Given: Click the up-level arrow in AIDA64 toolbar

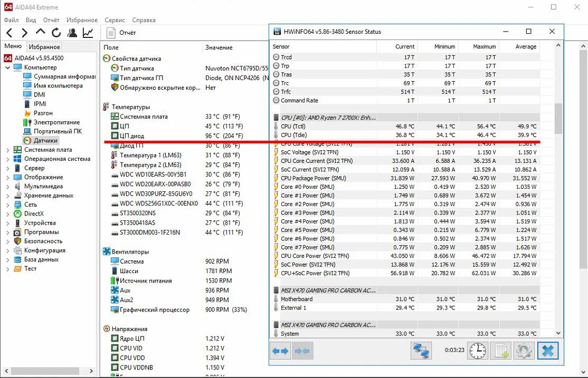Looking at the screenshot, I should [x=41, y=32].
